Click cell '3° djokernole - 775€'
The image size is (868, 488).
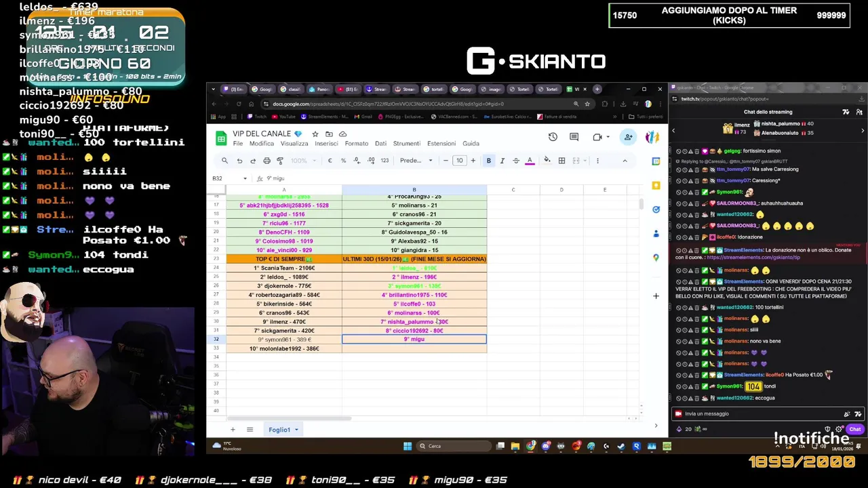point(284,286)
